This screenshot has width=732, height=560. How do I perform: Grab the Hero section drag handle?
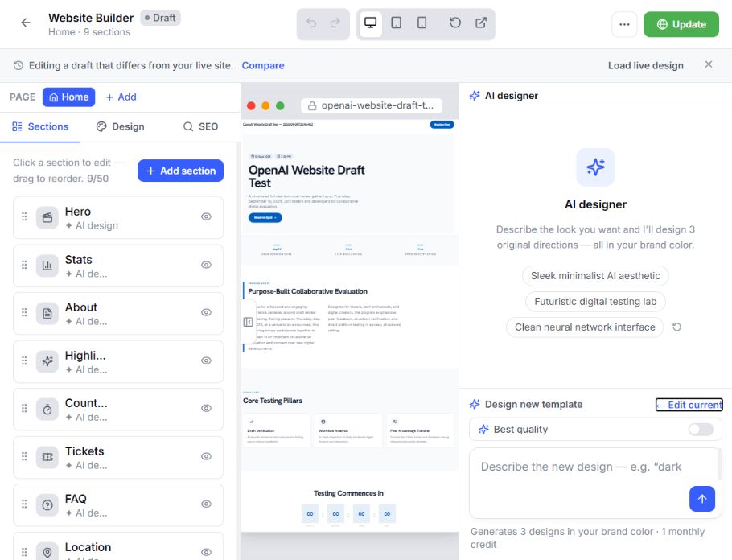[x=24, y=216]
